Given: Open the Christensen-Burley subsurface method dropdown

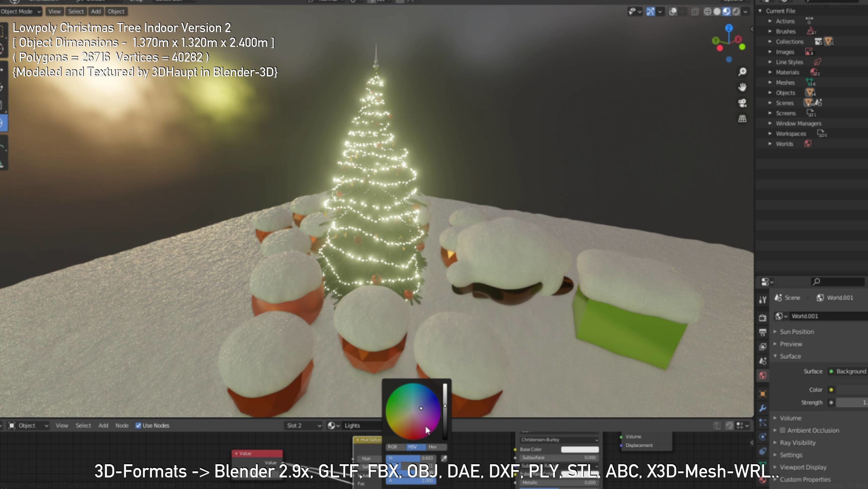Looking at the screenshot, I should pos(559,440).
